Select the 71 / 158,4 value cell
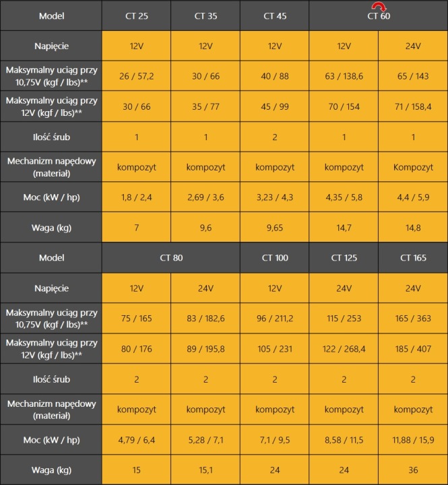Viewport: 448px width, 485px height. (x=413, y=106)
